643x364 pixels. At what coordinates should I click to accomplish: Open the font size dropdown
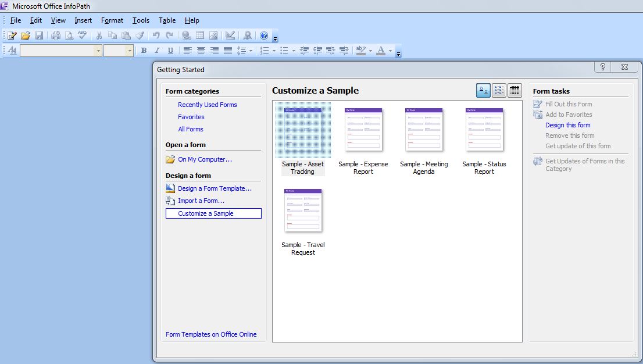pos(130,51)
